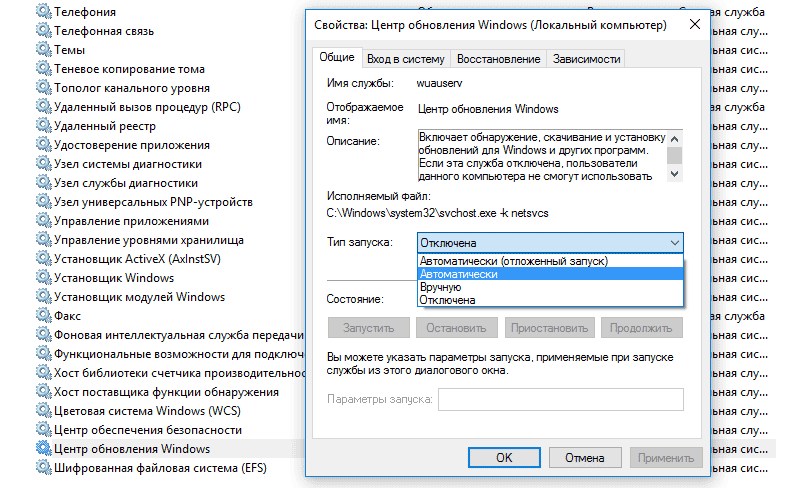The image size is (796, 488).
Task: Click the Установщик Windows service icon
Action: pos(44,278)
